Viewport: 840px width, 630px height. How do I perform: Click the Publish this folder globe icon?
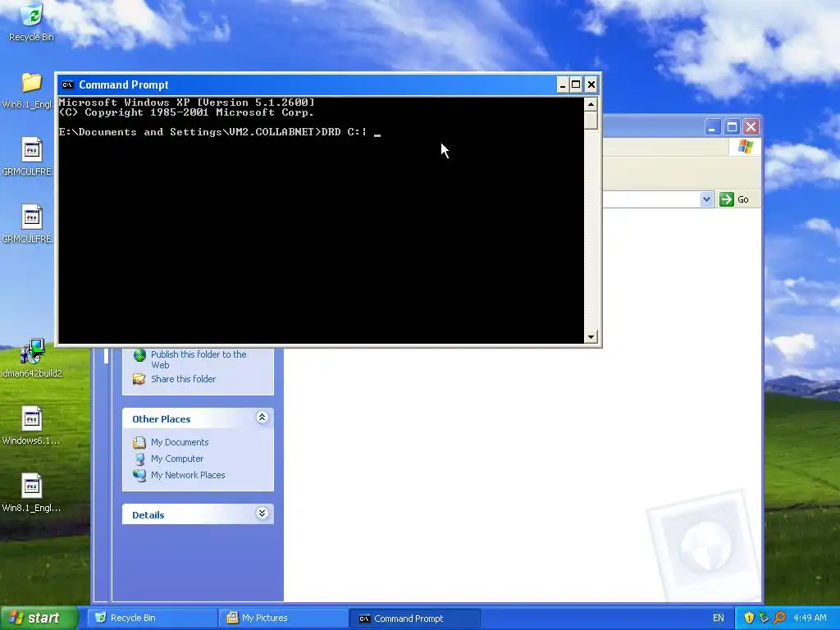[139, 355]
